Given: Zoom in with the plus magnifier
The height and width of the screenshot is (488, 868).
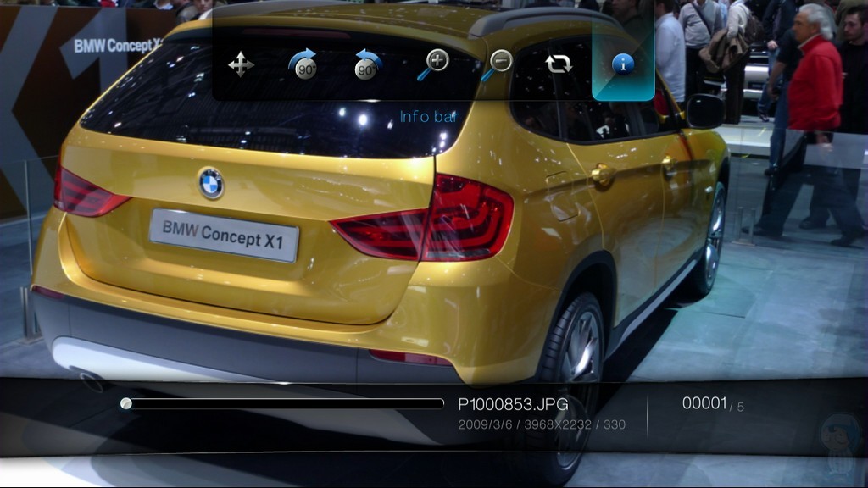Looking at the screenshot, I should click(x=432, y=64).
